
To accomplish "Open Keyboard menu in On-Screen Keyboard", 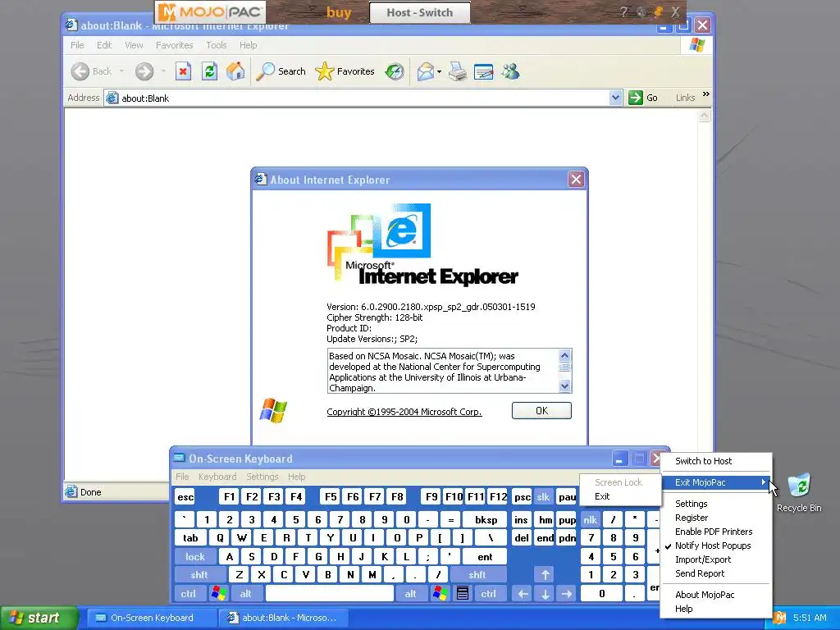I will pos(217,477).
